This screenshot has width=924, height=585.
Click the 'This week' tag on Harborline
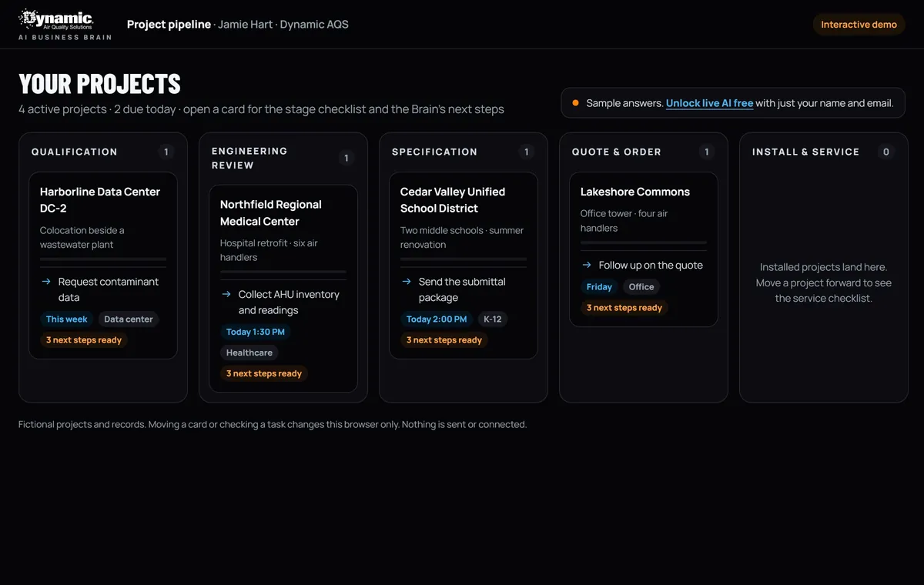pos(66,319)
